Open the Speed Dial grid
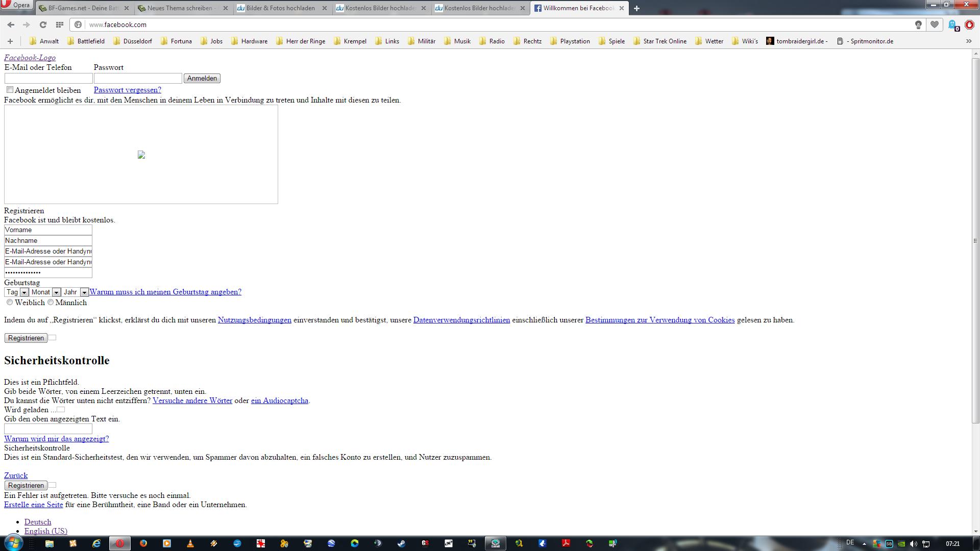980x551 pixels. (x=60, y=24)
